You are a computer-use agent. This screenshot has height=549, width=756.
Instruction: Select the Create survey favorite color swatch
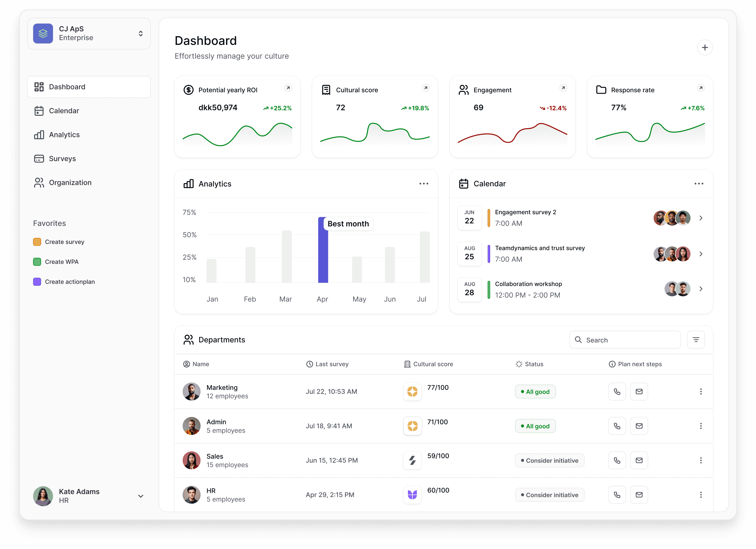click(37, 241)
